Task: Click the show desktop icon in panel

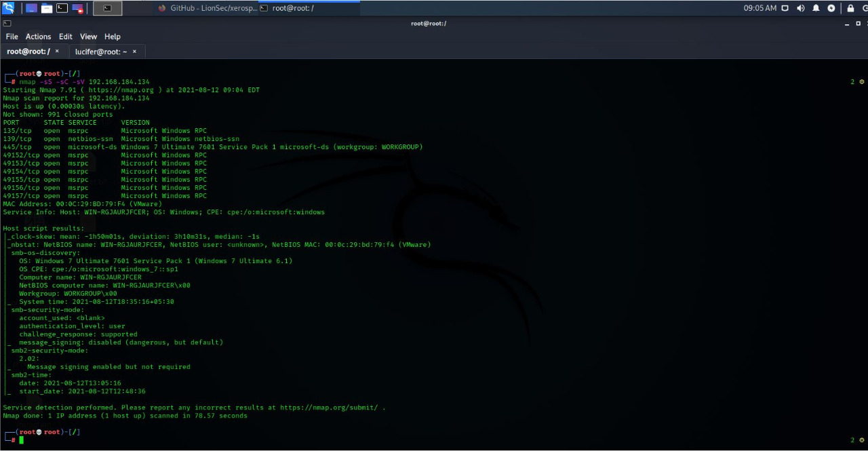Action: coord(31,8)
